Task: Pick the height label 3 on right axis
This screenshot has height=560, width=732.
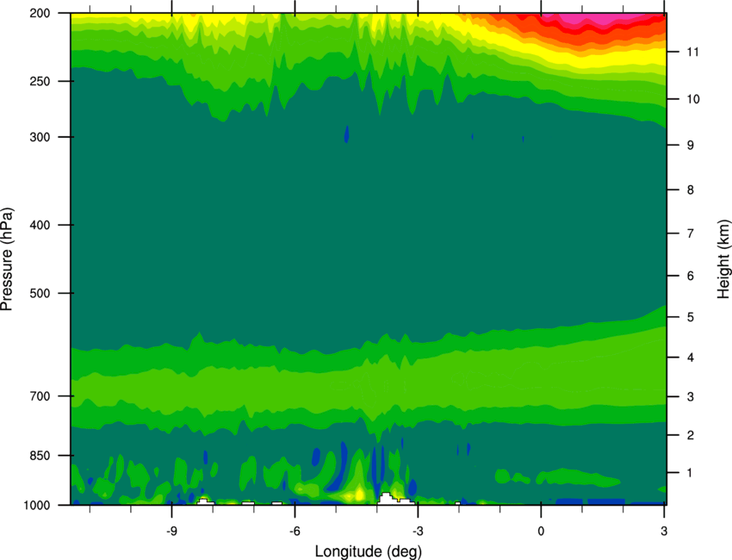Action: click(690, 397)
